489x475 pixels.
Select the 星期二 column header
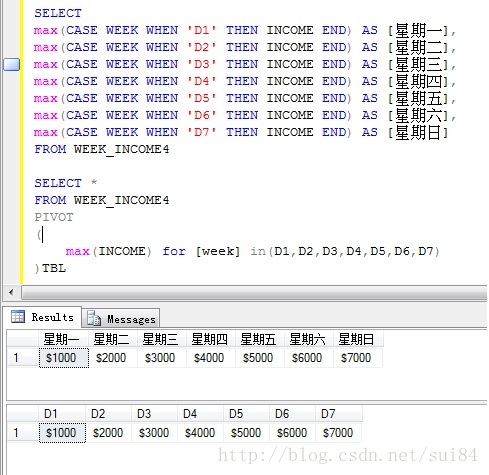113,339
